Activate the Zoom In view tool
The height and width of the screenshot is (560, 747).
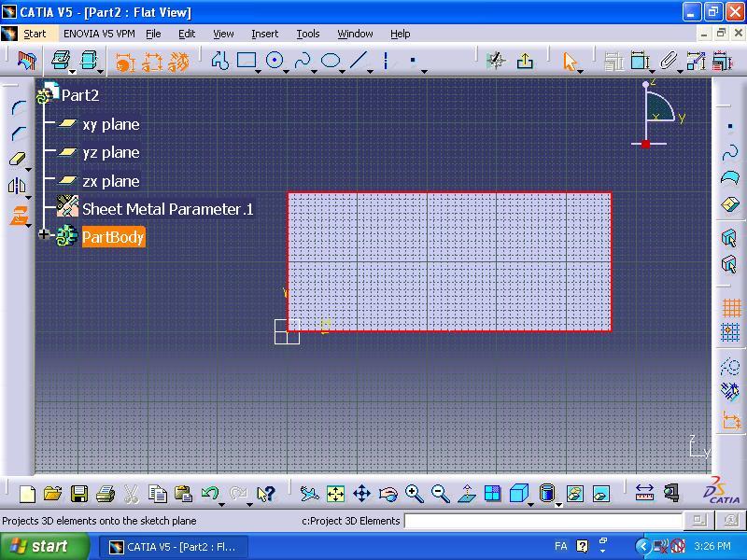(x=414, y=492)
